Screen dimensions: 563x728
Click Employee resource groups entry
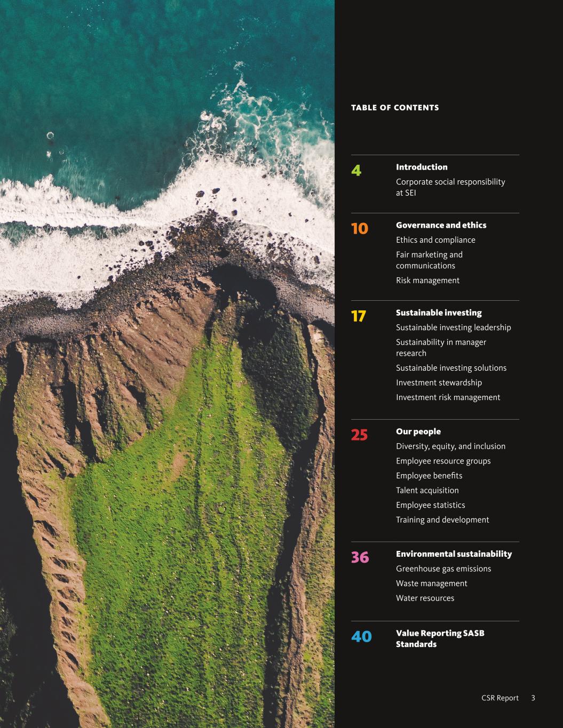pos(443,461)
